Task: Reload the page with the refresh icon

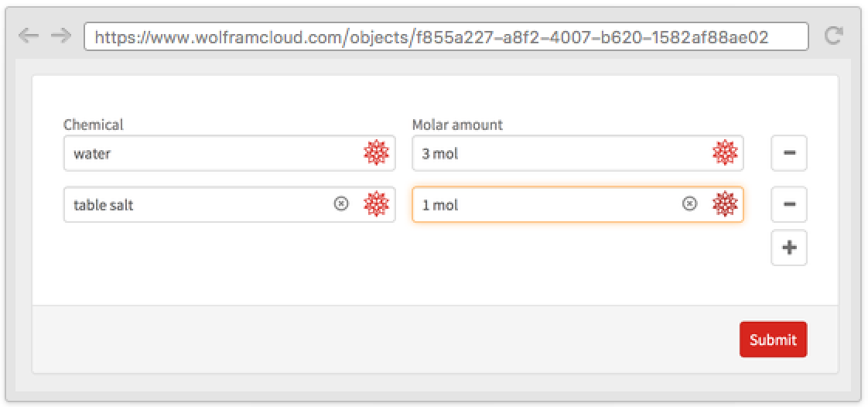Action: point(833,36)
